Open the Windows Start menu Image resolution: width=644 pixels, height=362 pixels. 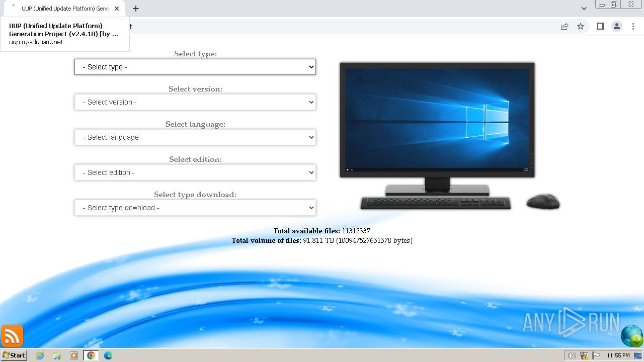click(14, 355)
